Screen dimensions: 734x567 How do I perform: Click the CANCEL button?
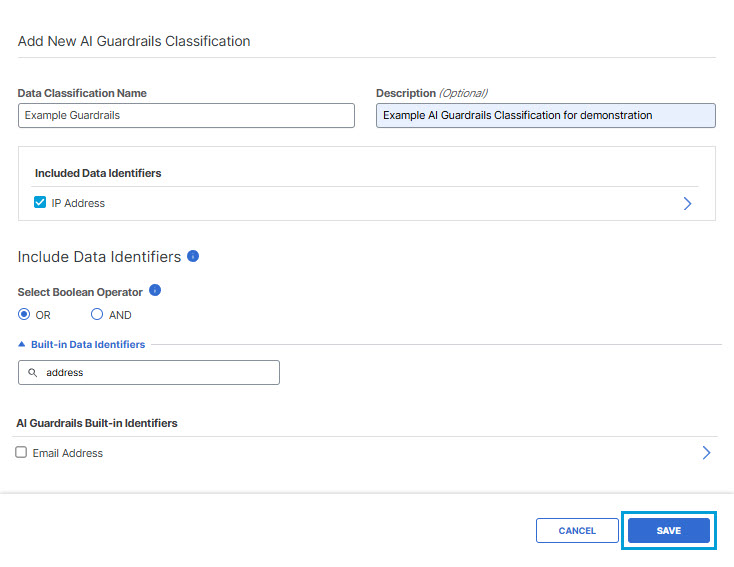(577, 530)
